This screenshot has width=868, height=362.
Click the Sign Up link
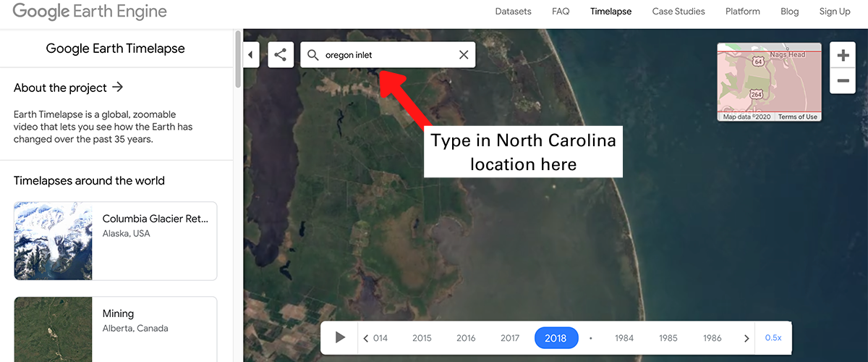tap(835, 12)
